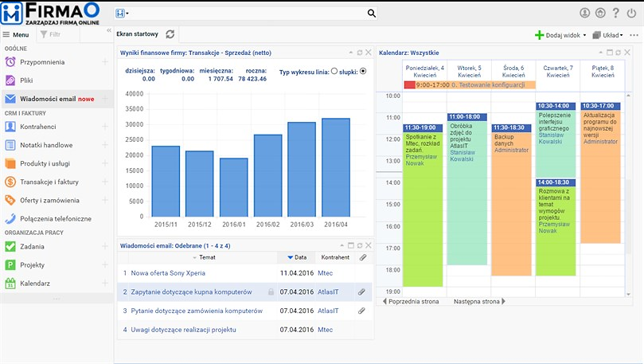644x364 pixels.
Task: Click attachment paperclip on AtlasIT email row 2
Action: point(361,292)
